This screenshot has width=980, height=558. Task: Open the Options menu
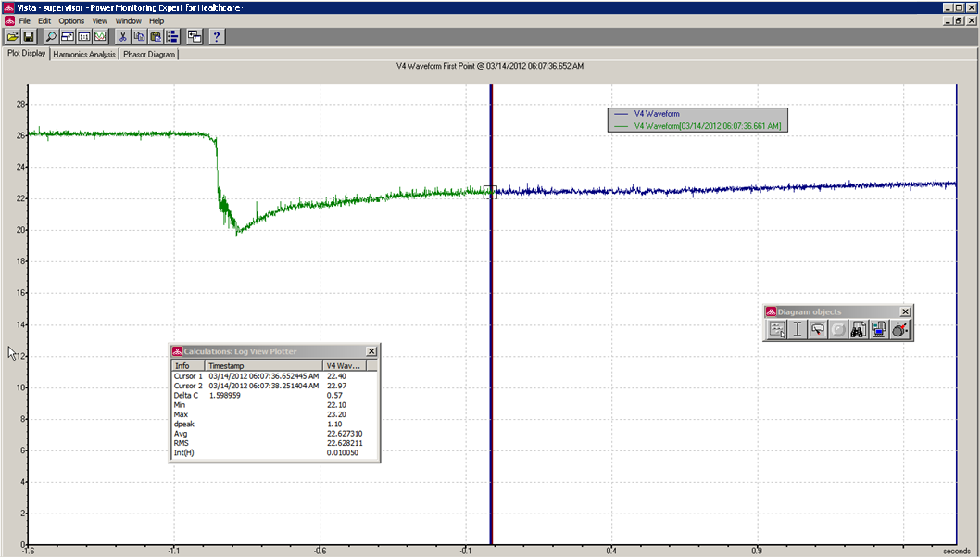tap(71, 20)
